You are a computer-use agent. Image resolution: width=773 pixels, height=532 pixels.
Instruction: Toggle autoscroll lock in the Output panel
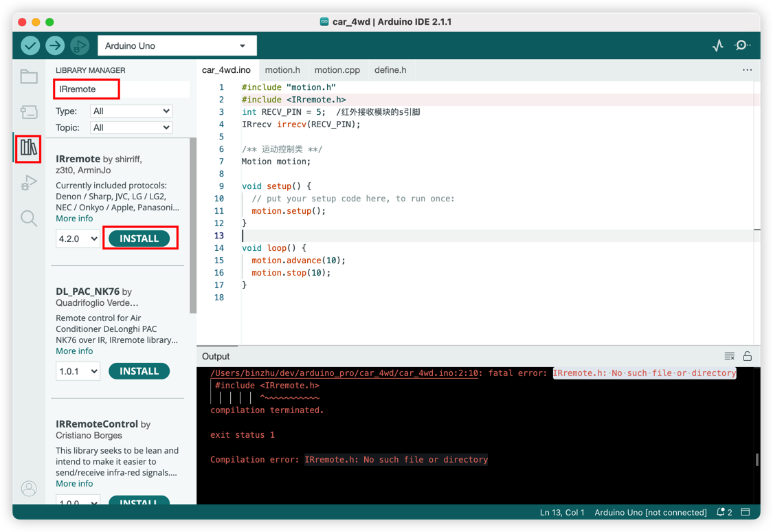(747, 356)
